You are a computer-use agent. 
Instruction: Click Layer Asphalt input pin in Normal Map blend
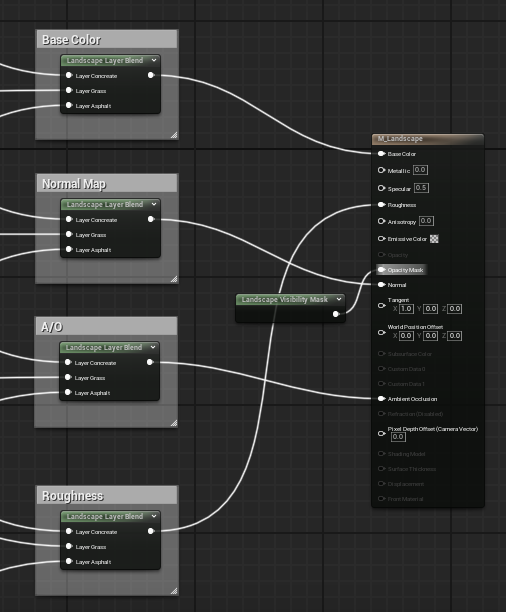tap(69, 249)
